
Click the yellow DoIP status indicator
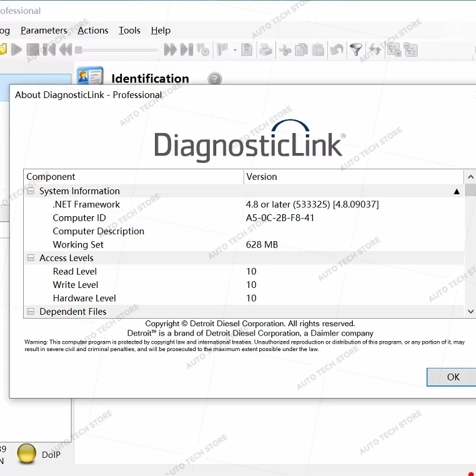26,454
